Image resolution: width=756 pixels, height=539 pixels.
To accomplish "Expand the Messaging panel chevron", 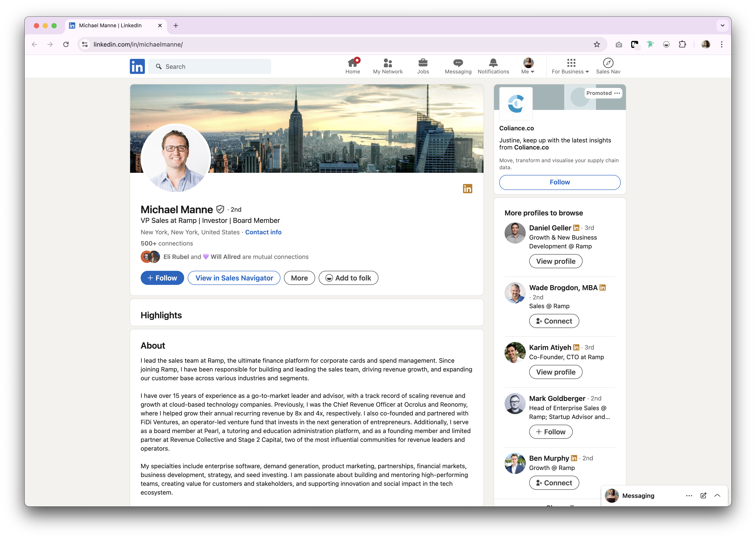I will [x=717, y=495].
